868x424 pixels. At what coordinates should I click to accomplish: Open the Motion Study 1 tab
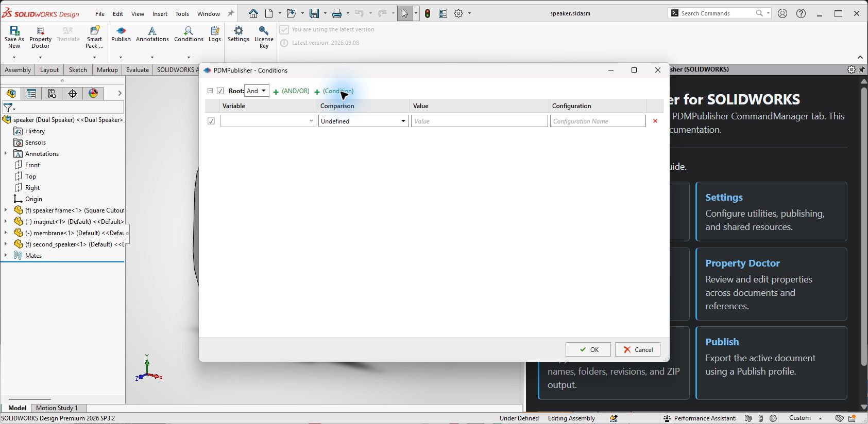point(57,408)
